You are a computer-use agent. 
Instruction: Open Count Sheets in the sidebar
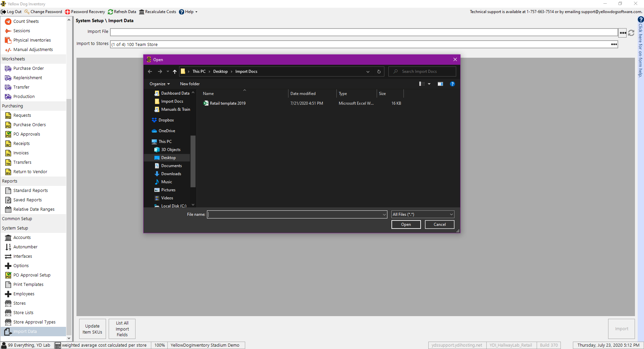26,21
